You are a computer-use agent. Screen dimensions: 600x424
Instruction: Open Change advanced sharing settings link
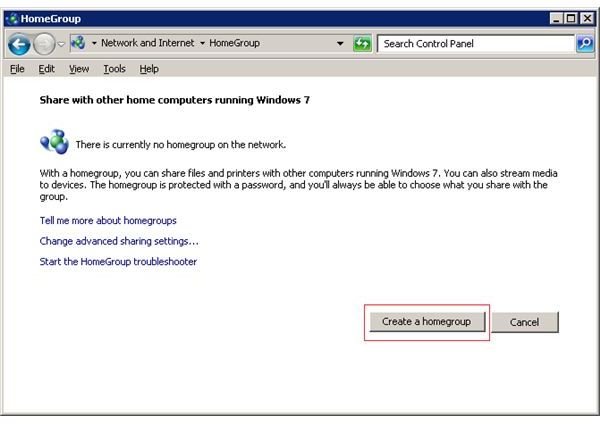(119, 241)
